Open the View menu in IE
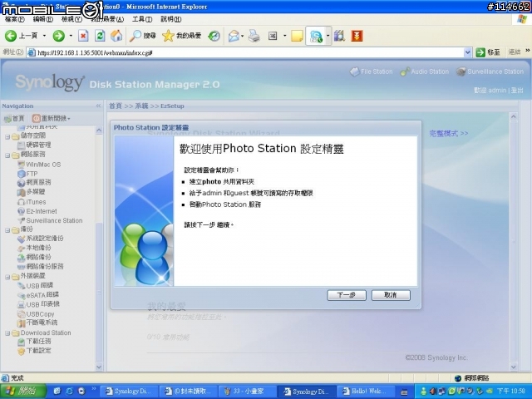 click(x=71, y=19)
